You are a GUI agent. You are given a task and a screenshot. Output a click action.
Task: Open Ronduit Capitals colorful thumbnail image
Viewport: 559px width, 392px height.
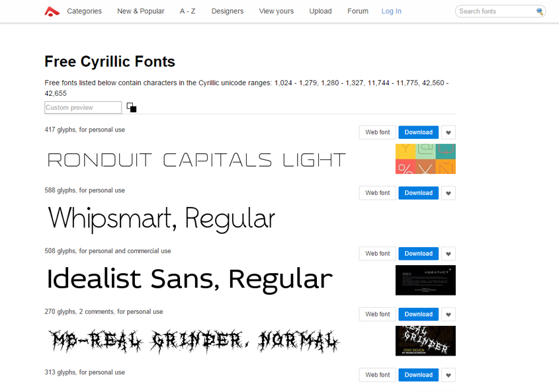point(425,159)
